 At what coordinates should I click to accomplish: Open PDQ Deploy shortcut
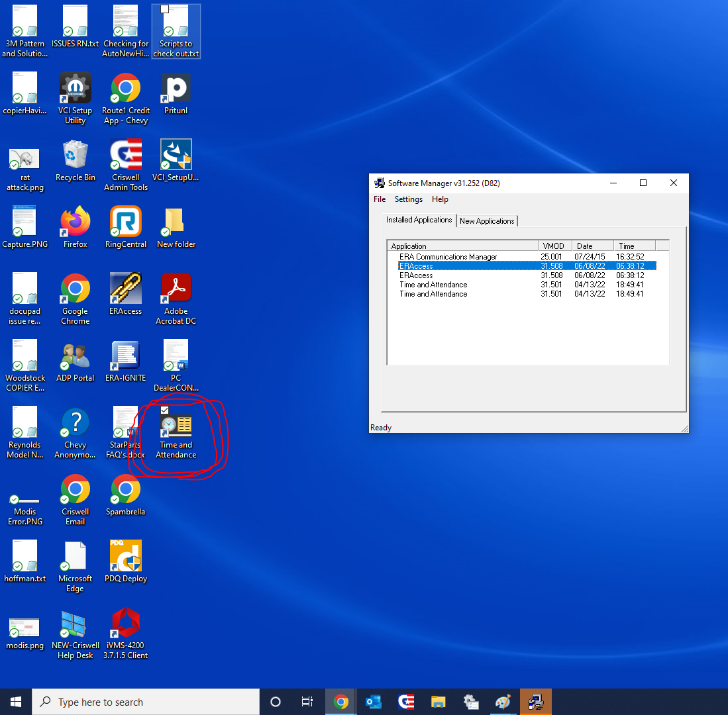pyautogui.click(x=125, y=561)
